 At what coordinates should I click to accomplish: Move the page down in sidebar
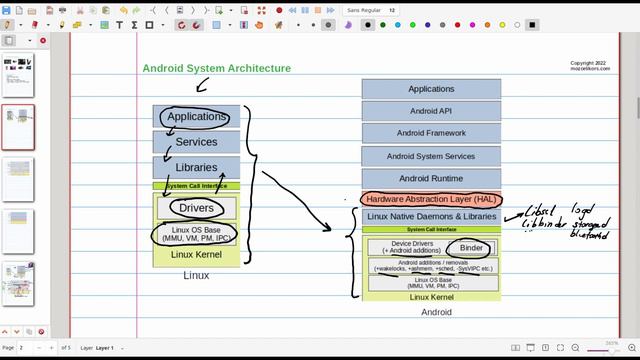click(x=17, y=332)
